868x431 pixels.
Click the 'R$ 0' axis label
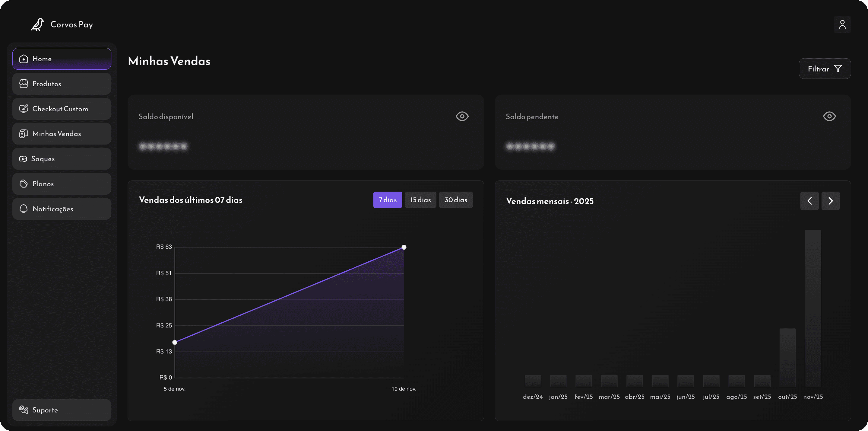166,377
